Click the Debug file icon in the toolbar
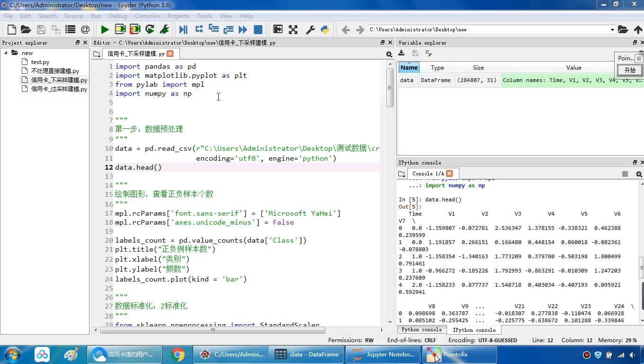This screenshot has width=644, height=364. (183, 29)
